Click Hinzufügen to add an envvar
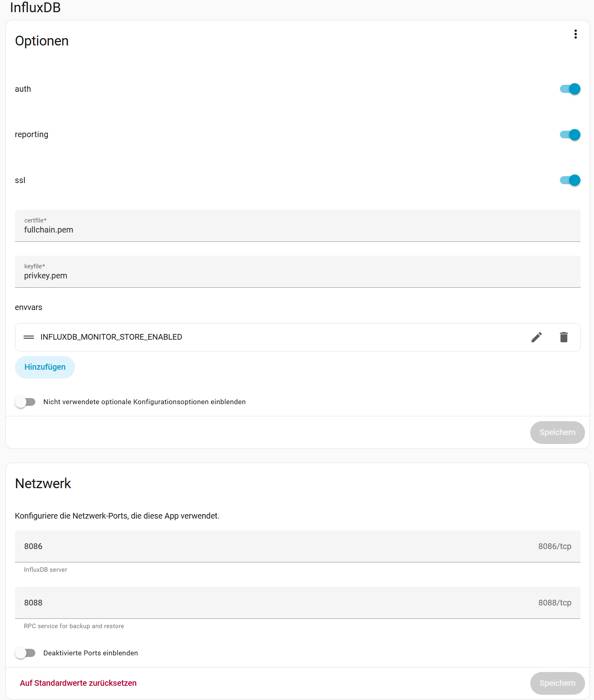Image resolution: width=594 pixels, height=700 pixels. coord(45,367)
